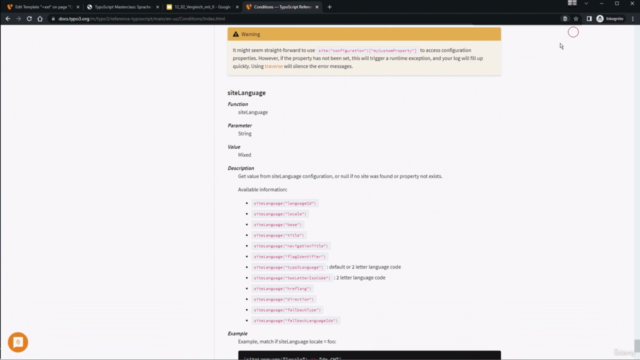Click the siteLanguage("locale") code item
The height and width of the screenshot is (360, 640).
280,214
